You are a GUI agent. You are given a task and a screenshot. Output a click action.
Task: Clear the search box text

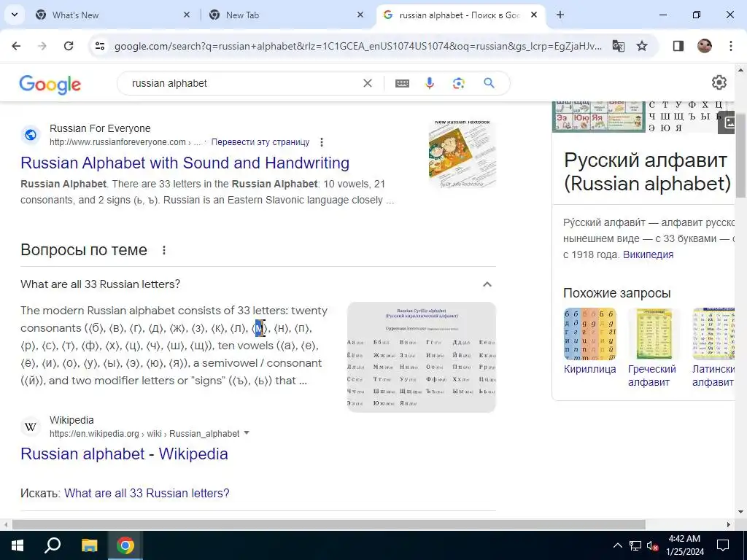(368, 83)
